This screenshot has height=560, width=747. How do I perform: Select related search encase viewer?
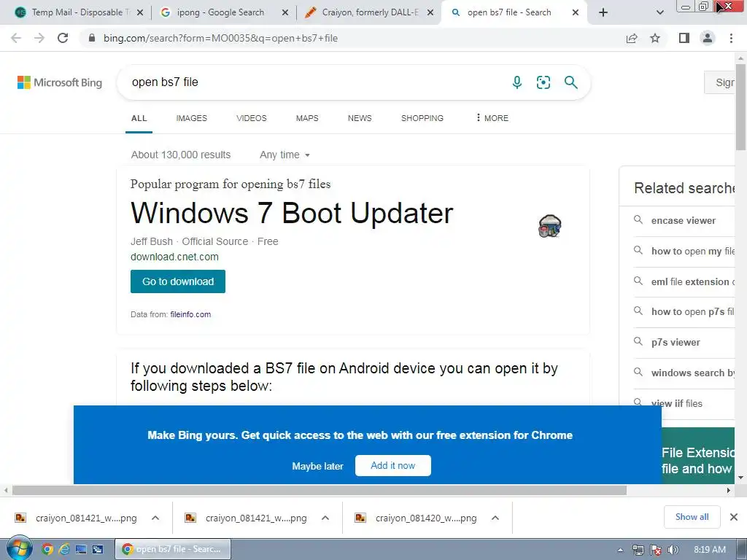pos(684,220)
